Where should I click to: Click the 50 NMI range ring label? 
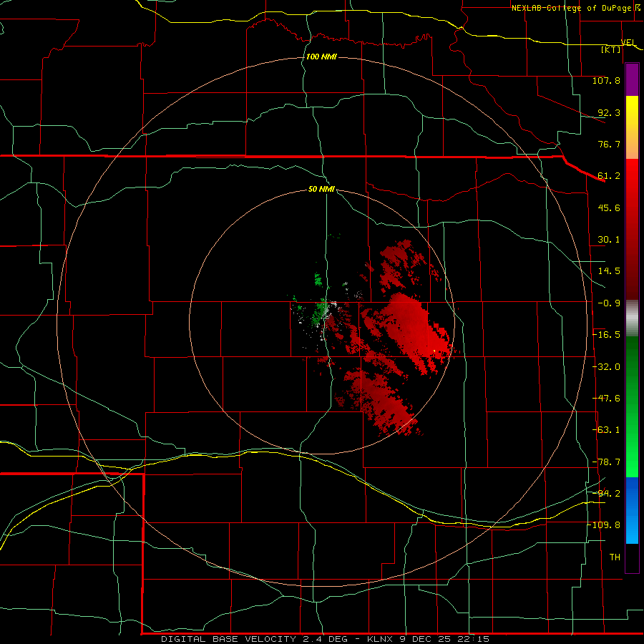pos(321,190)
